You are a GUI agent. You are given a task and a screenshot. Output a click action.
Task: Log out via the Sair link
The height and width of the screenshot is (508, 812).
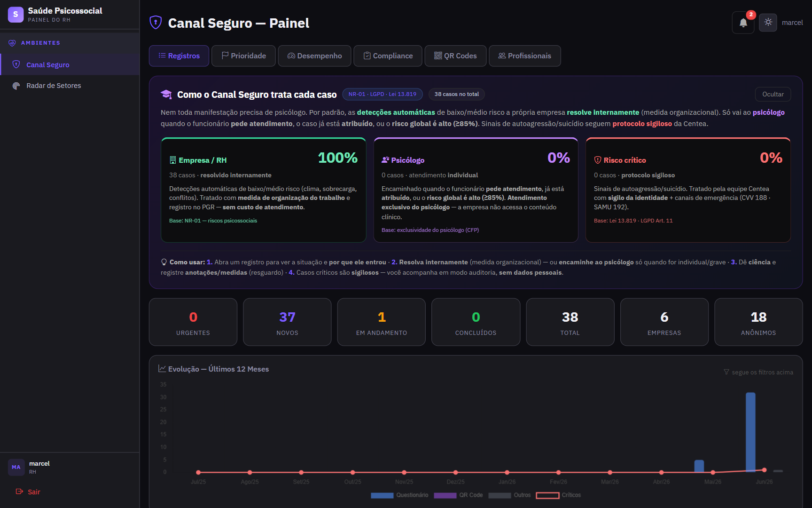[28, 492]
